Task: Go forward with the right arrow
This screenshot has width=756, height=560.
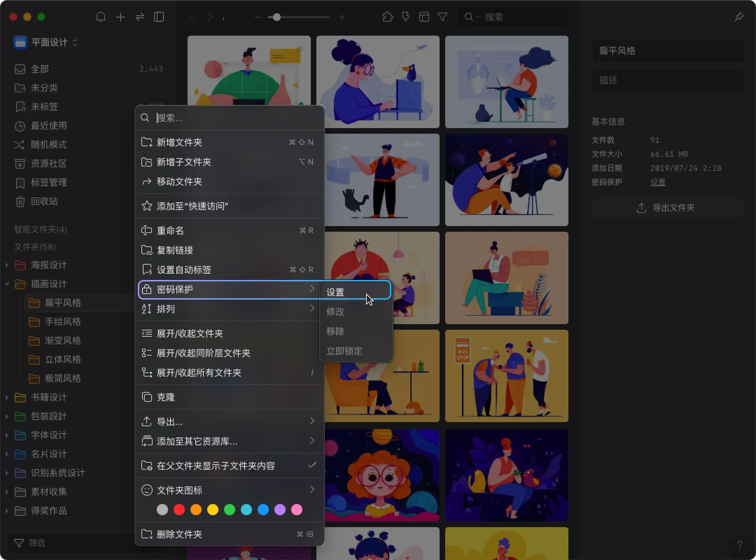Action: [x=210, y=17]
